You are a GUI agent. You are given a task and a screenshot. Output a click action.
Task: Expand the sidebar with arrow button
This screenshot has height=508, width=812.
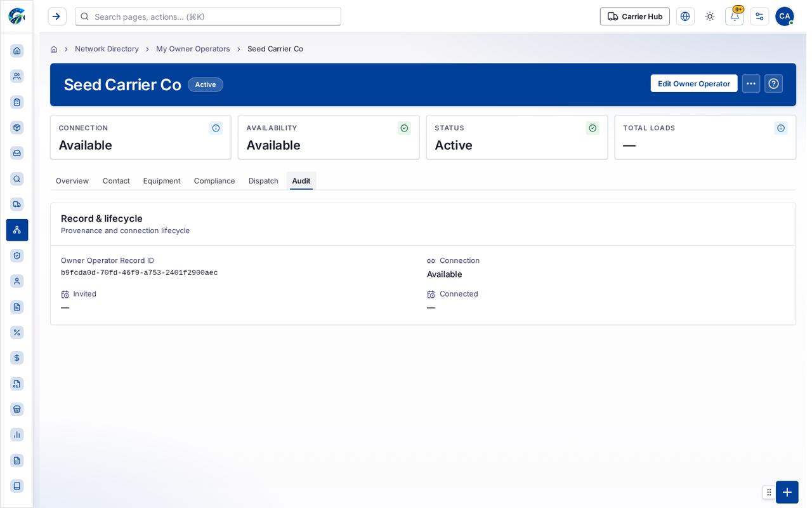(57, 17)
